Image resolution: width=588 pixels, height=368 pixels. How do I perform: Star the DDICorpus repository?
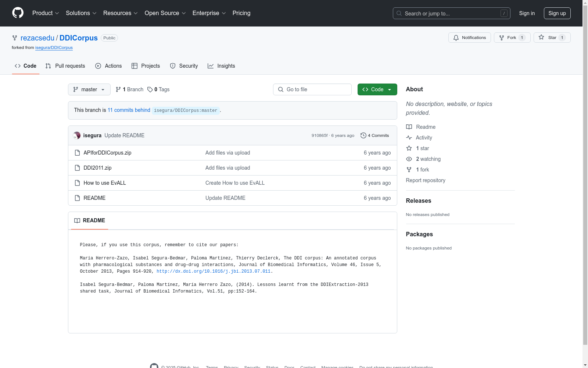coord(552,38)
